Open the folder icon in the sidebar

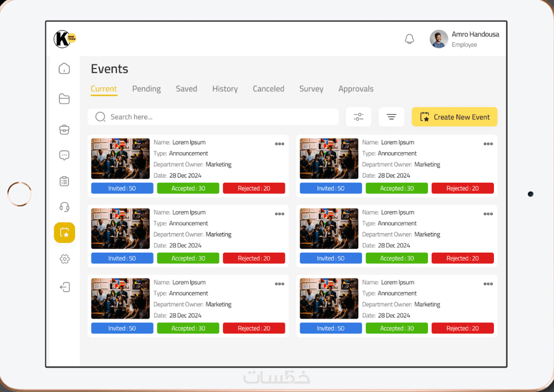pos(64,99)
